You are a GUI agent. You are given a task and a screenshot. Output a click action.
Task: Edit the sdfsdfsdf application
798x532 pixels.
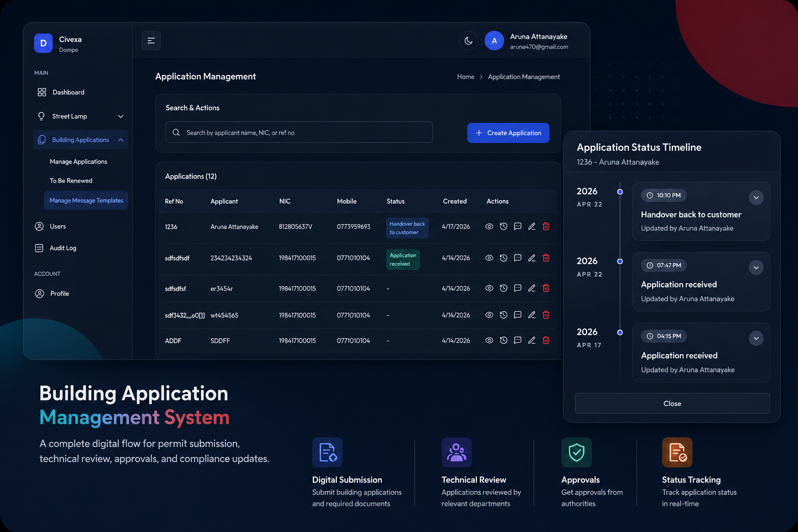coord(531,258)
